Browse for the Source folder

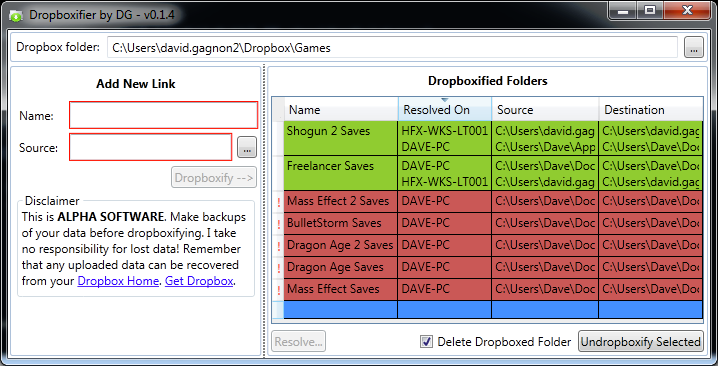247,147
